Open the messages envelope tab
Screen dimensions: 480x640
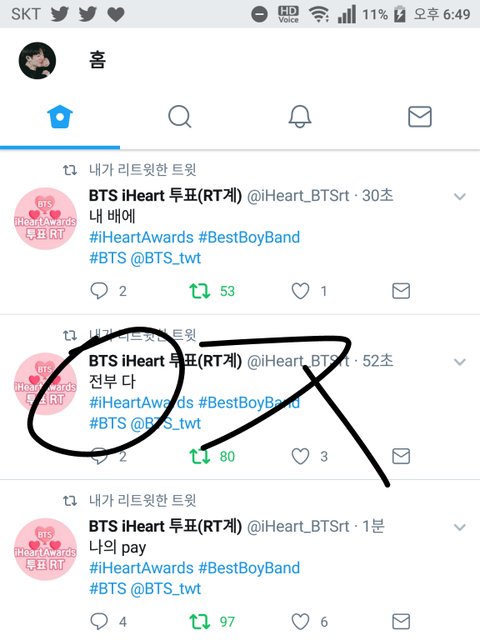point(420,117)
